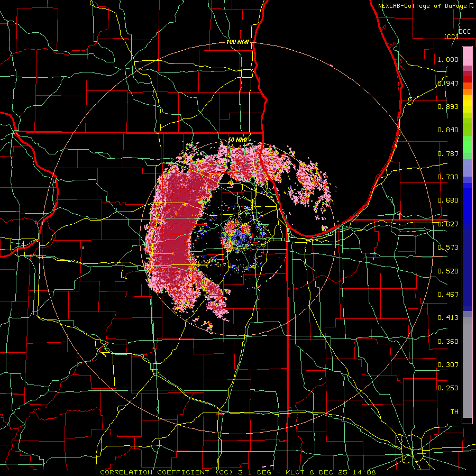Select the 0.467 scale value
The height and width of the screenshot is (476, 476).
[x=448, y=295]
